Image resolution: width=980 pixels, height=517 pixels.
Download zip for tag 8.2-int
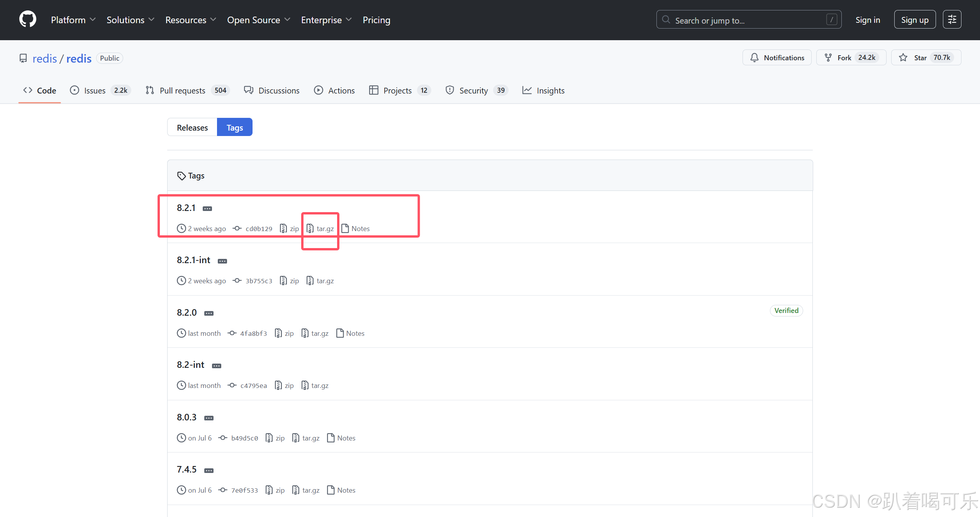pyautogui.click(x=284, y=386)
